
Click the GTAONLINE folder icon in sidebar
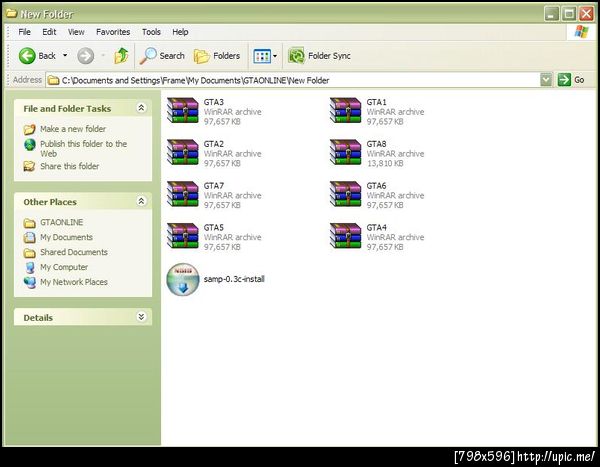click(29, 223)
